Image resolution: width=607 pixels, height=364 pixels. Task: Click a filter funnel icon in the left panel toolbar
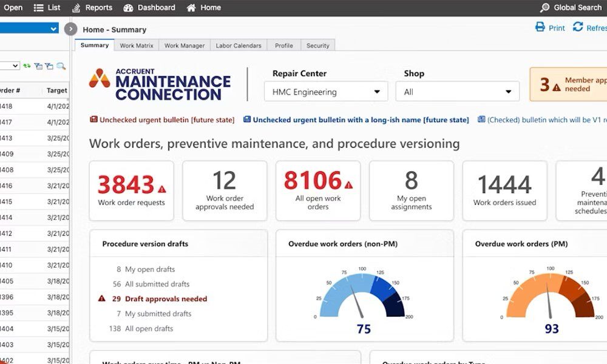click(38, 66)
